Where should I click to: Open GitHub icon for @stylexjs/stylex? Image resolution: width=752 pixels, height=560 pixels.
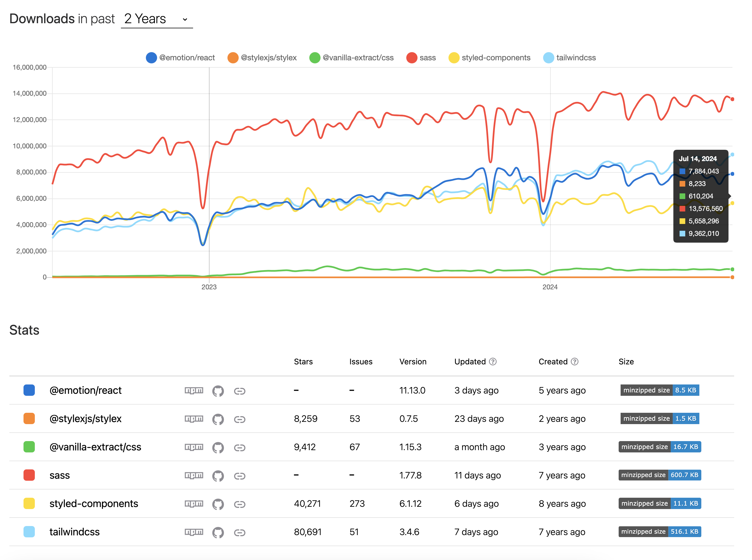tap(218, 419)
